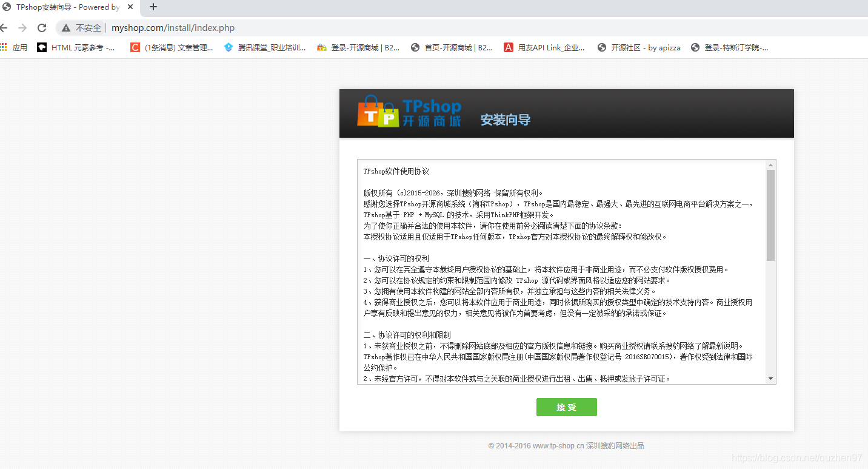Click the browser forward arrow
Screen dimensions: 868x469
(x=22, y=28)
